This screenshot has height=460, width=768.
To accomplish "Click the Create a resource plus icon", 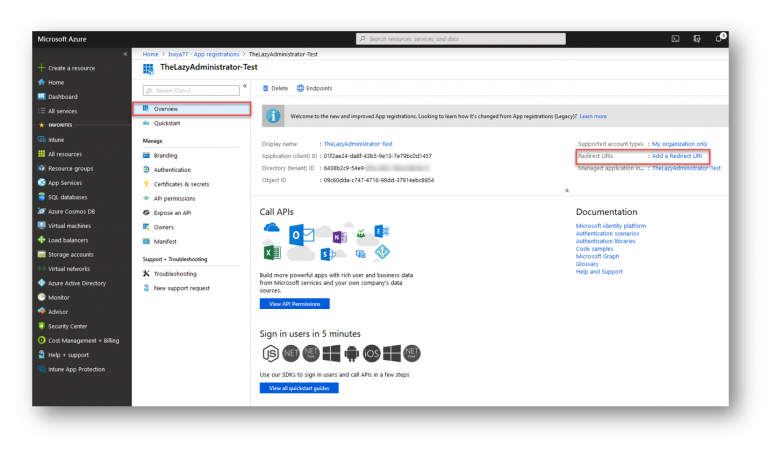I will 42,68.
